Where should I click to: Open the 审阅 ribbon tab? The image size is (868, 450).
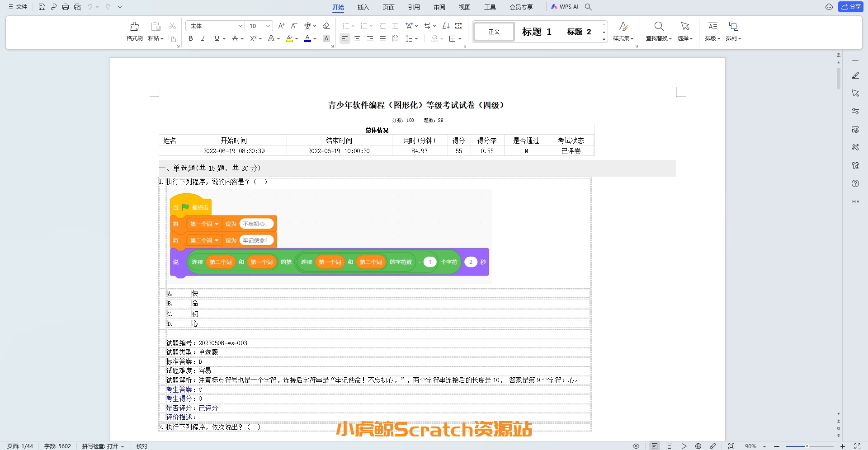point(439,7)
